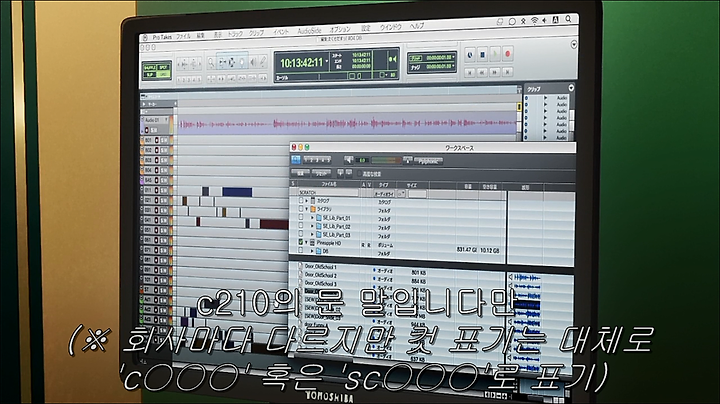Uncheck the Pineapple HD checkbox
720x404 pixels.
(x=301, y=242)
